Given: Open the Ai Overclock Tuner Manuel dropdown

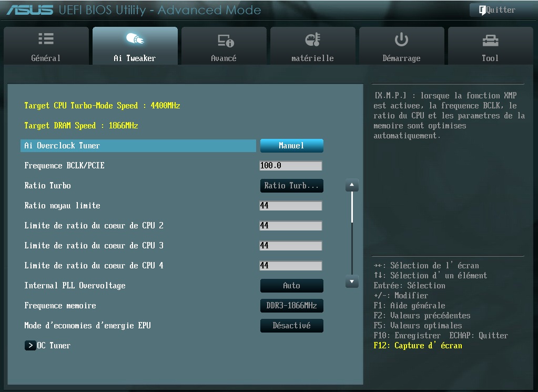Looking at the screenshot, I should coord(291,146).
